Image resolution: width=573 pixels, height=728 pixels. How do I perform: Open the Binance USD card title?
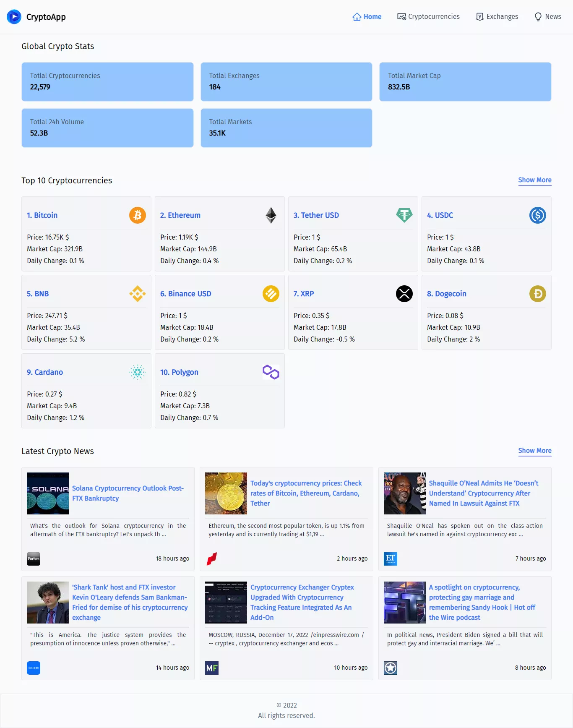pyautogui.click(x=186, y=294)
